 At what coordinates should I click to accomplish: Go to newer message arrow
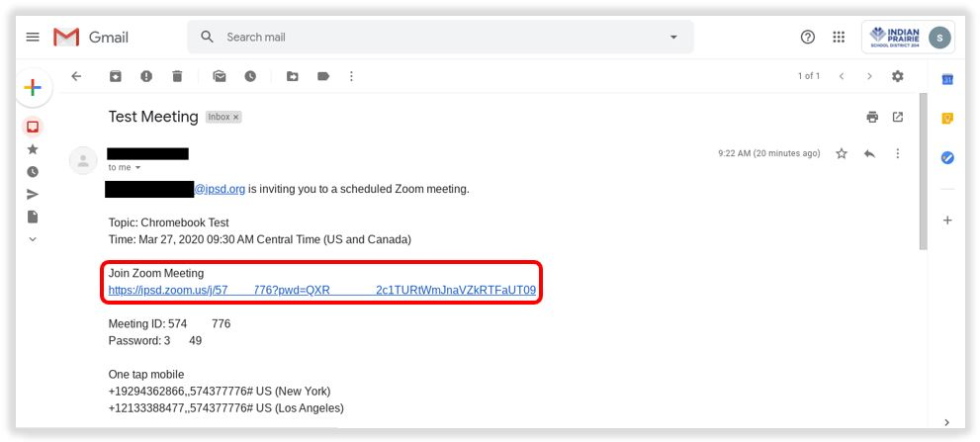tap(842, 76)
